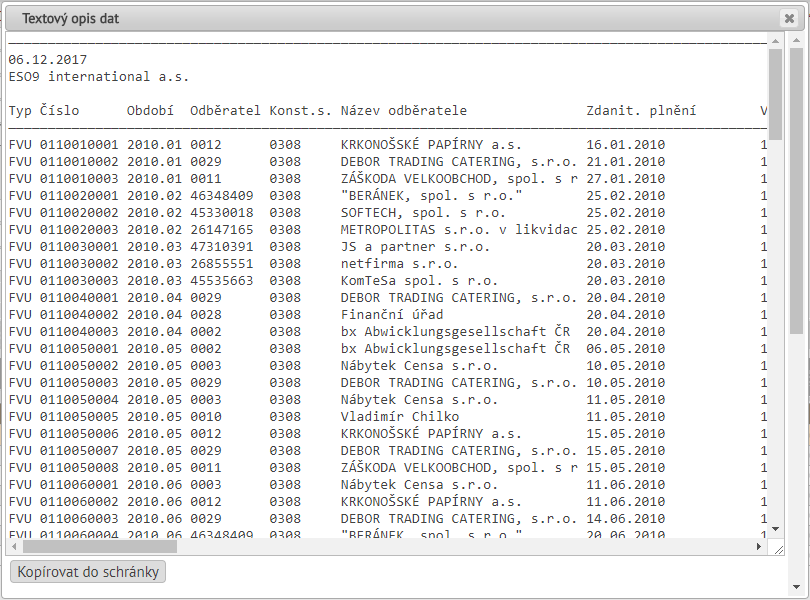Click KRKONOŠSKÉ PAPÍRNY a.s. in row 0110050006
The image size is (810, 600).
(x=431, y=434)
